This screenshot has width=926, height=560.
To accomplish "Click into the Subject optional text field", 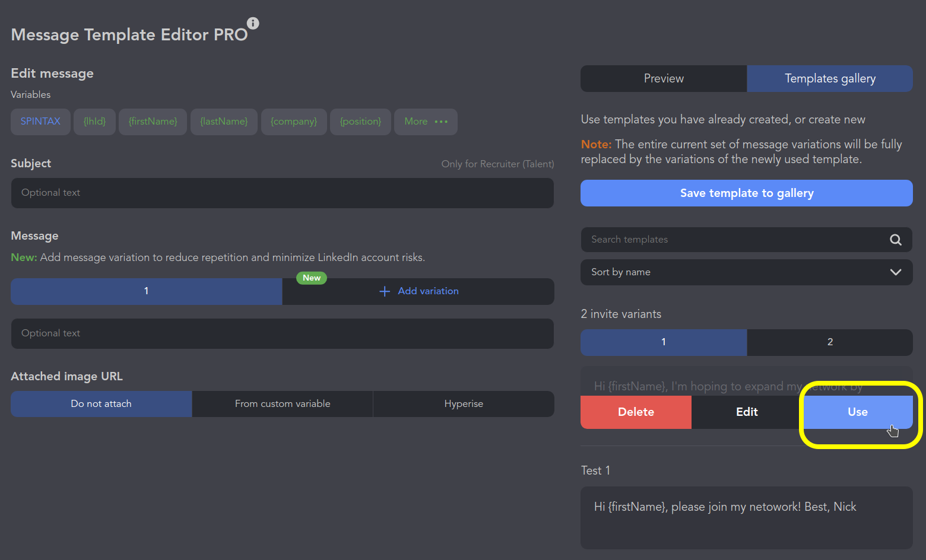I will click(282, 193).
